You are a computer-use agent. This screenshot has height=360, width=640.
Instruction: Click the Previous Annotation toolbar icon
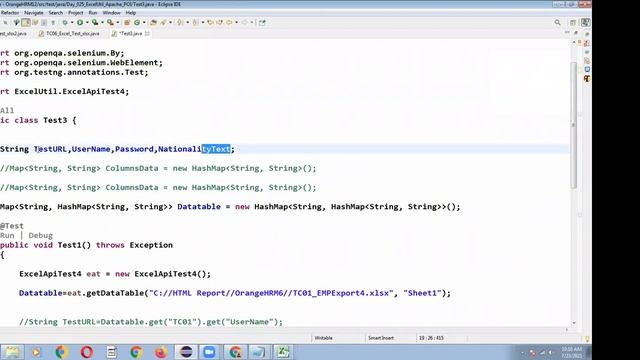pyautogui.click(x=196, y=22)
